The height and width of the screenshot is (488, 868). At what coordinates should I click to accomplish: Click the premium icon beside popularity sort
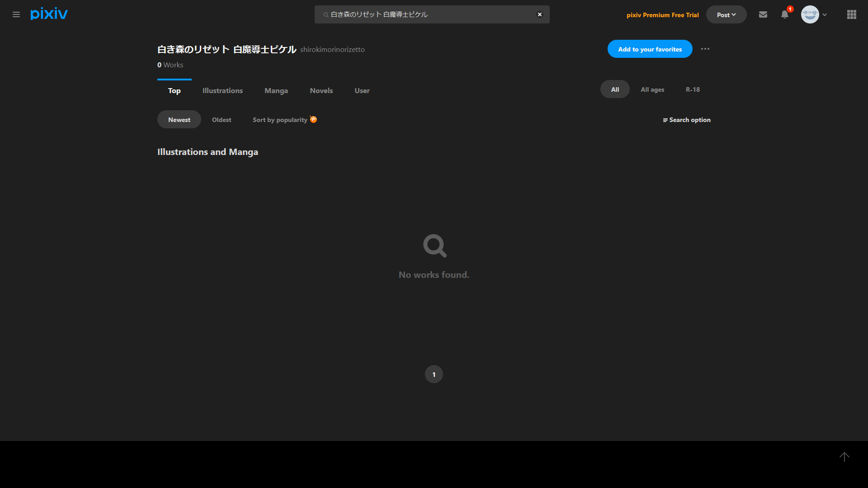coord(313,119)
